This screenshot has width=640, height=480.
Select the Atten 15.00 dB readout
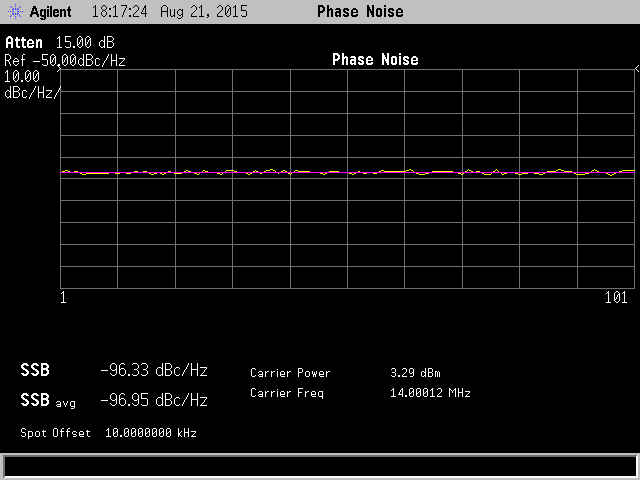(58, 43)
